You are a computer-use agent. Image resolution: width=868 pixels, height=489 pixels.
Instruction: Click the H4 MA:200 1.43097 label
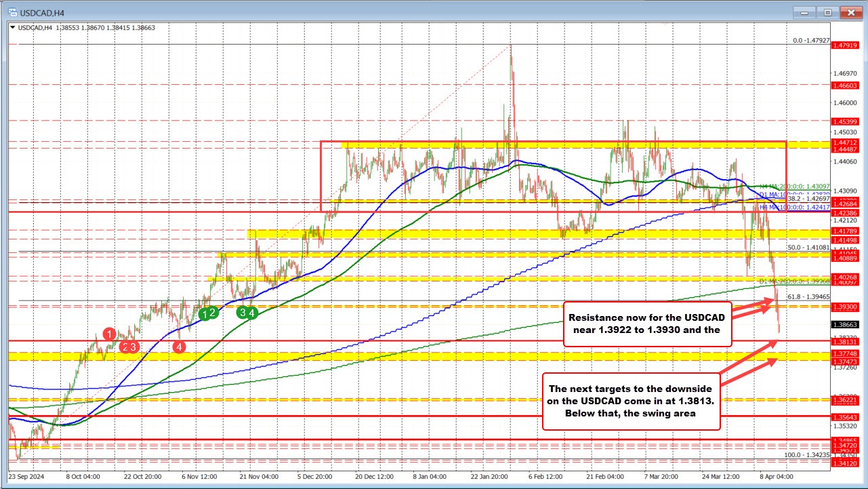pos(794,186)
